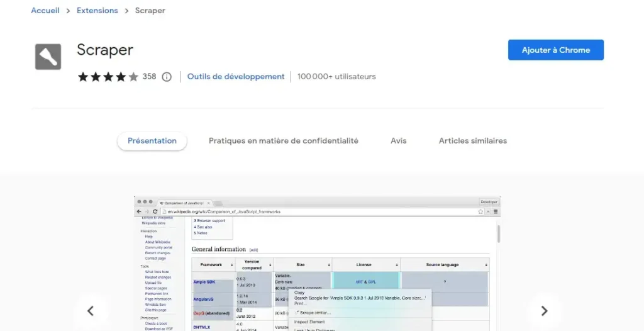Select the Présentation tab

(152, 141)
